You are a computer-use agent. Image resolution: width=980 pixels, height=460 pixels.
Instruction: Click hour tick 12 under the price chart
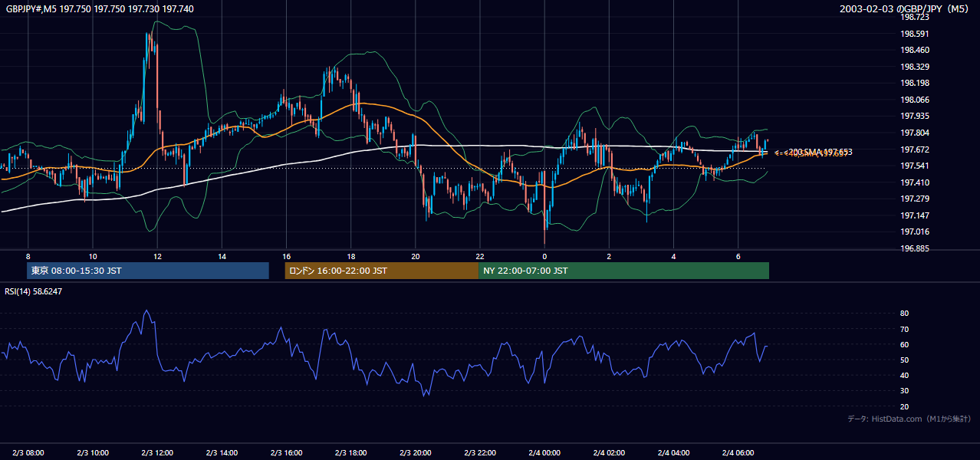coord(157,256)
